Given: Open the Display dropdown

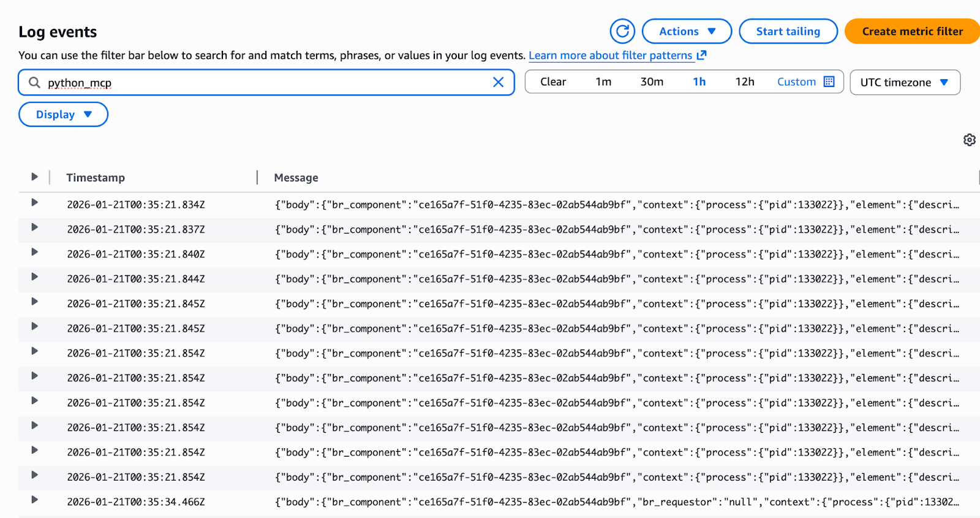Looking at the screenshot, I should pyautogui.click(x=63, y=115).
